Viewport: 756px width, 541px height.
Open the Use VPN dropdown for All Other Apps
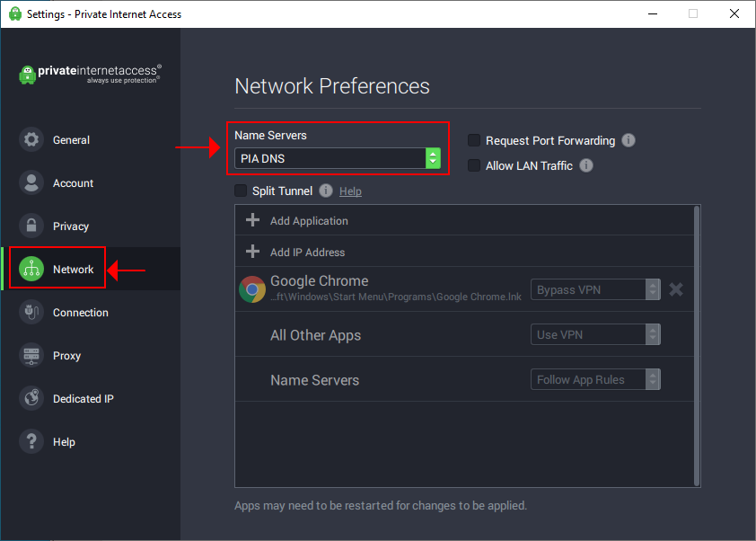(x=594, y=334)
